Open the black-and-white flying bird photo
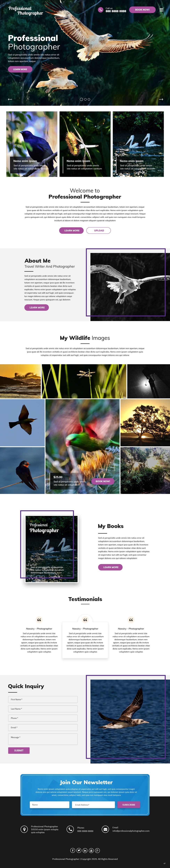The image size is (170, 868). coord(130,287)
